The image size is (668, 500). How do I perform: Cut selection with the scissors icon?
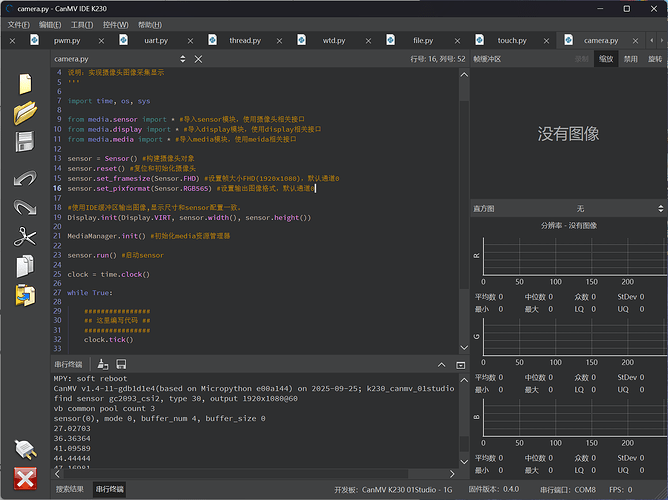[25, 237]
